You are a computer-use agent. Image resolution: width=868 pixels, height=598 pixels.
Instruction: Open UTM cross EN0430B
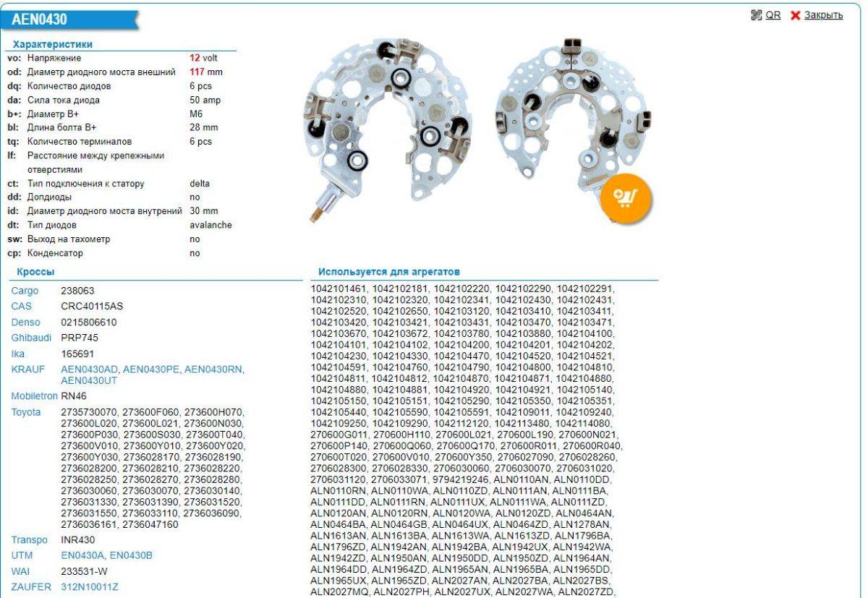pyautogui.click(x=131, y=555)
